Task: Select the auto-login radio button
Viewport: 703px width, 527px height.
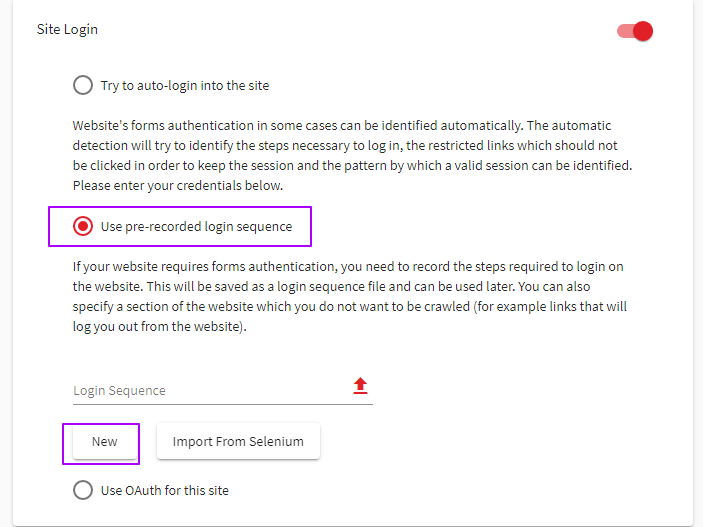Action: coord(83,85)
